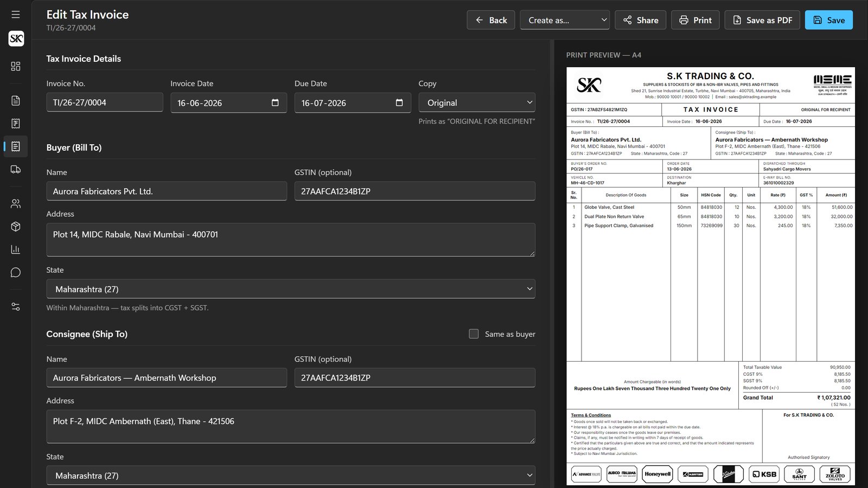Open calendar picker for Invoice Date
This screenshot has width=868, height=488.
(275, 102)
